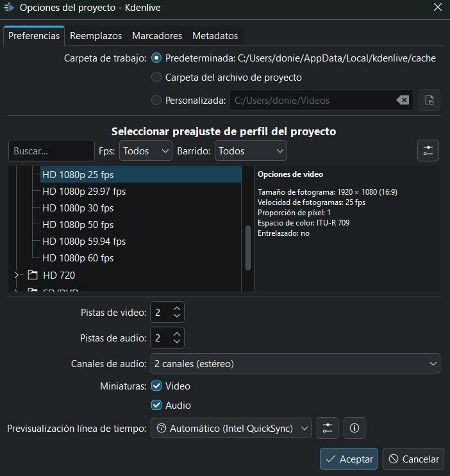Click the Aceptar button

(x=349, y=459)
